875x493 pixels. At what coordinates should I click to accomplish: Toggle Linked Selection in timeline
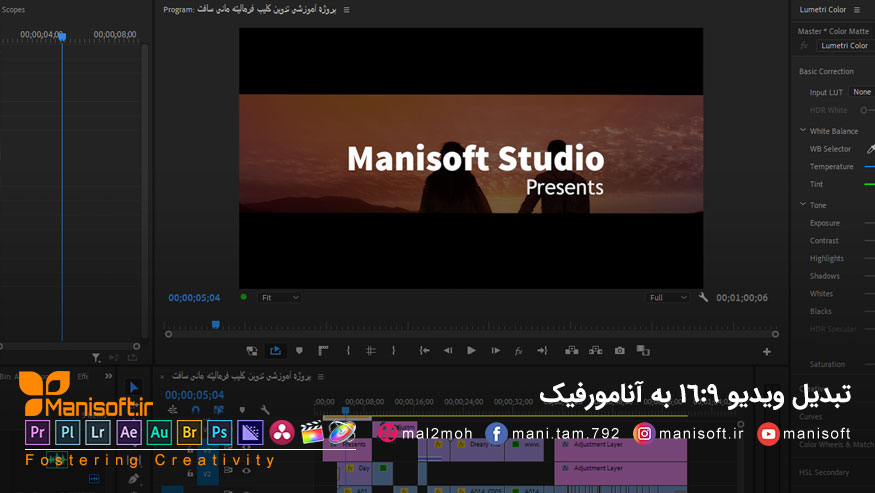218,410
